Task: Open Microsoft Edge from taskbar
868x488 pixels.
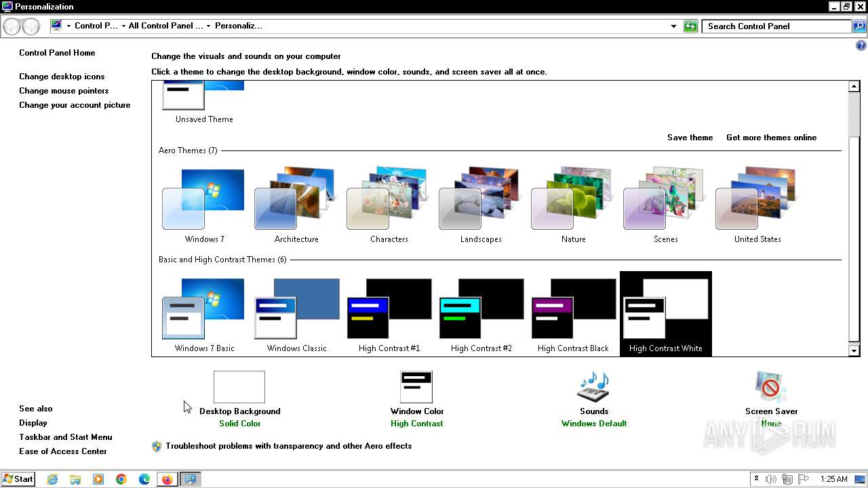Action: [144, 479]
